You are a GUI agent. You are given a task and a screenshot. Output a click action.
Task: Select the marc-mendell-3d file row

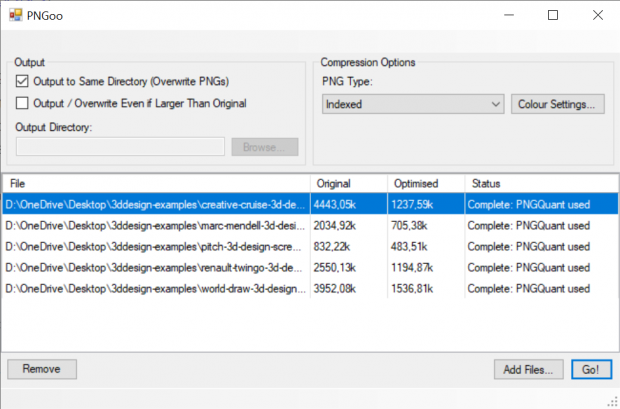click(x=155, y=226)
